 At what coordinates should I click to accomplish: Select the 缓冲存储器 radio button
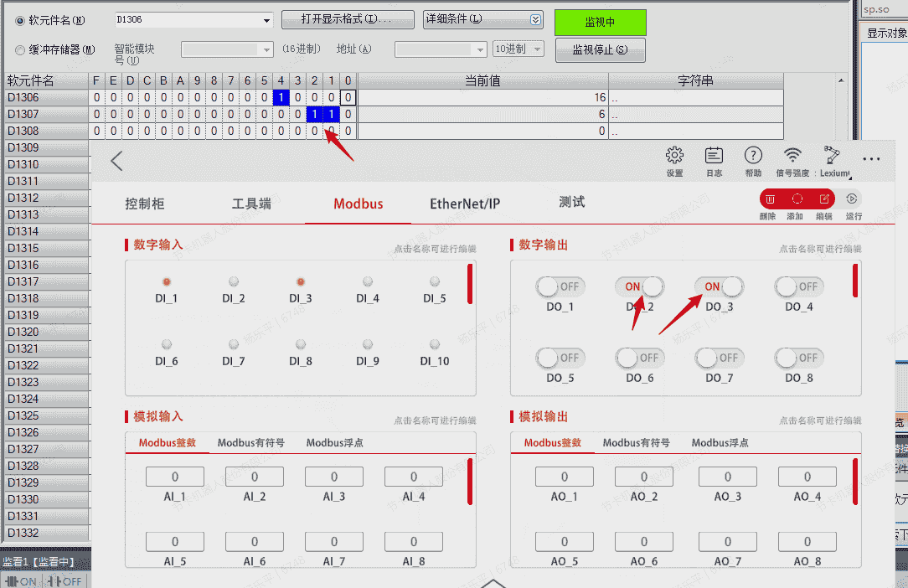(x=21, y=50)
